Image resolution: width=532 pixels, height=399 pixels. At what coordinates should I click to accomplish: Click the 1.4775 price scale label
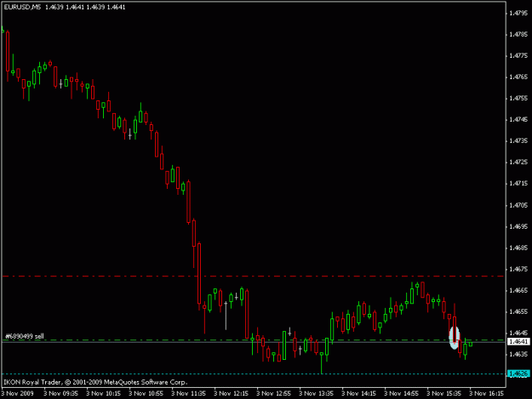(x=518, y=55)
